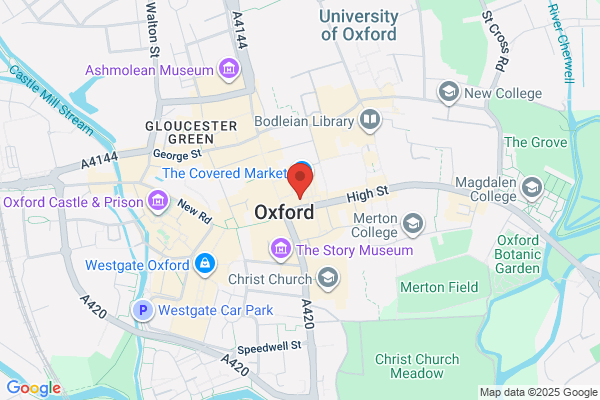
Task: Select the Bodleian Library book icon
Action: (x=370, y=120)
